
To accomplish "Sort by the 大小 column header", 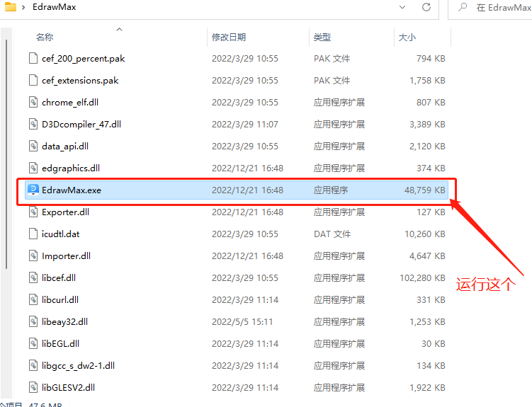I will (x=407, y=37).
